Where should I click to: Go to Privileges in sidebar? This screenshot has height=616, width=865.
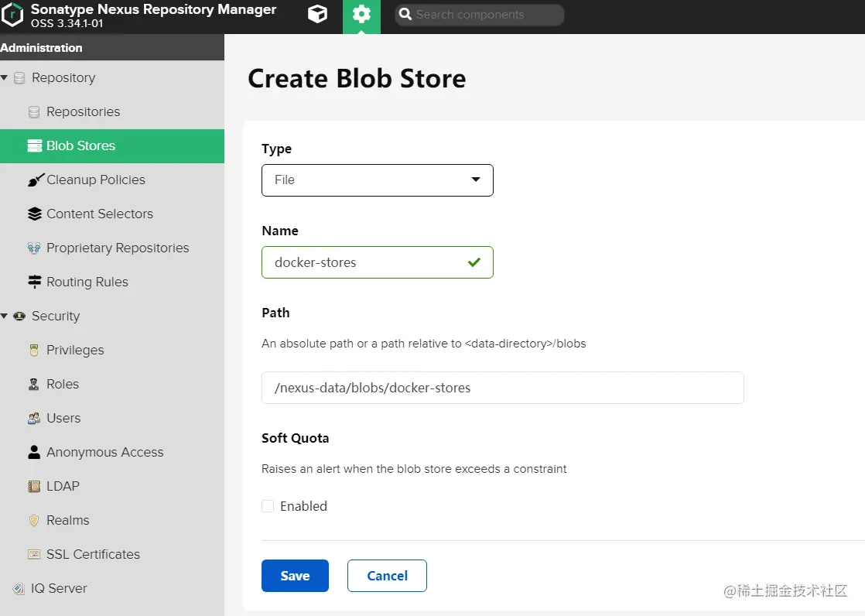(x=75, y=351)
